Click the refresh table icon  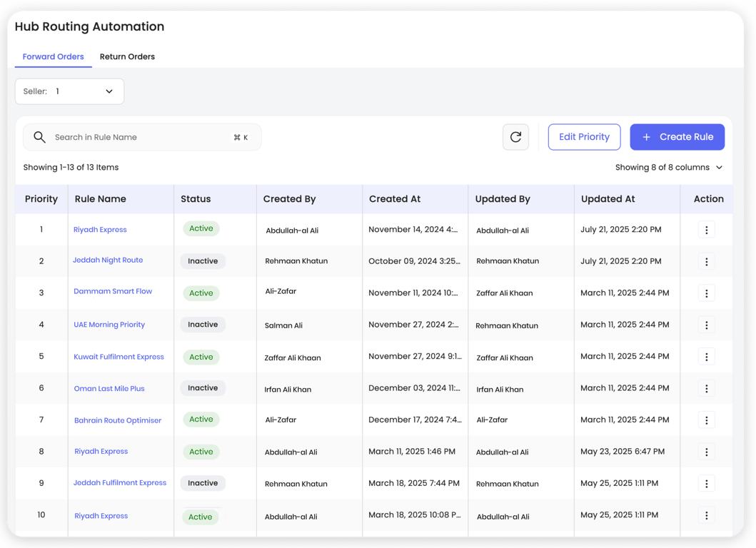(x=515, y=137)
